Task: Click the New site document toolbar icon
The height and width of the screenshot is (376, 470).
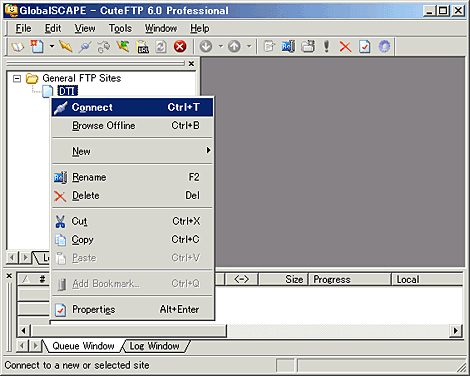Action: tap(37, 47)
